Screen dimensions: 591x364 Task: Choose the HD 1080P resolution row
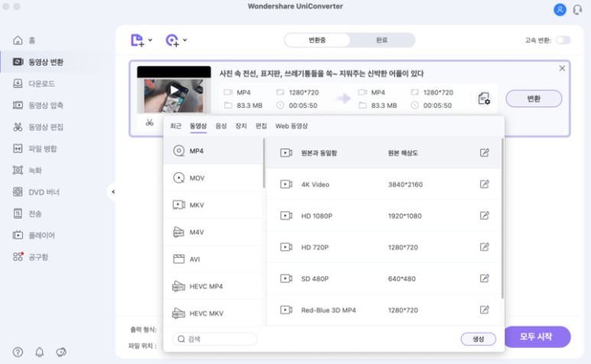384,216
